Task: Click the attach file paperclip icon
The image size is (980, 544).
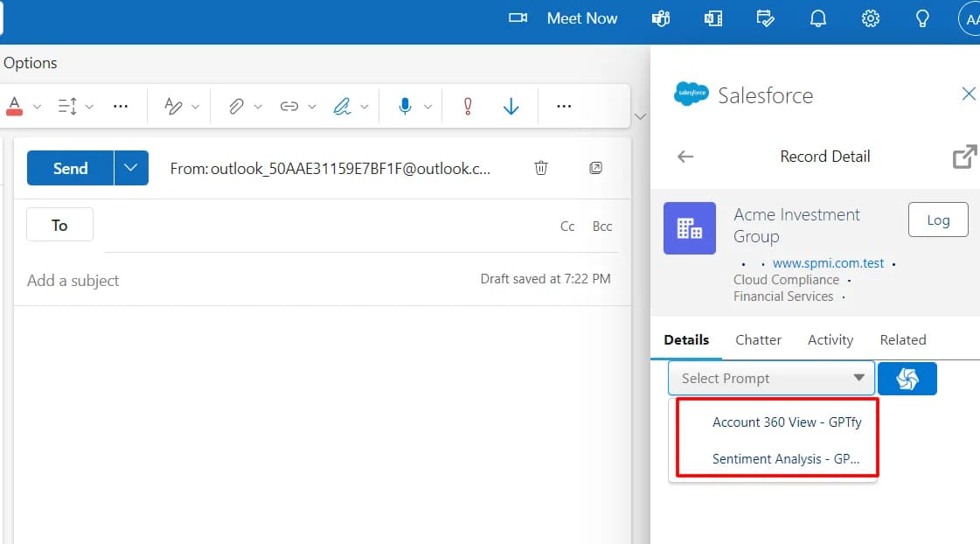Action: 236,107
